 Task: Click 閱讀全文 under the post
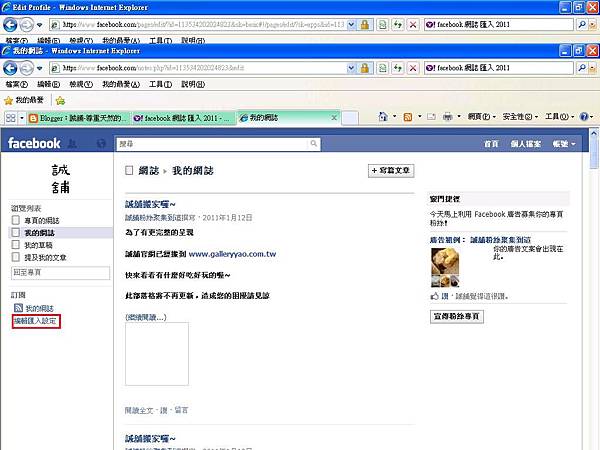[139, 410]
